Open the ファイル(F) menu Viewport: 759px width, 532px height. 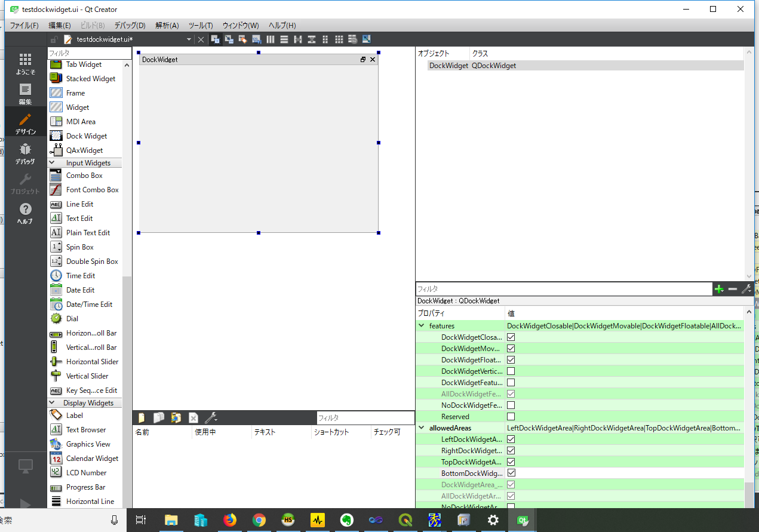(24, 26)
